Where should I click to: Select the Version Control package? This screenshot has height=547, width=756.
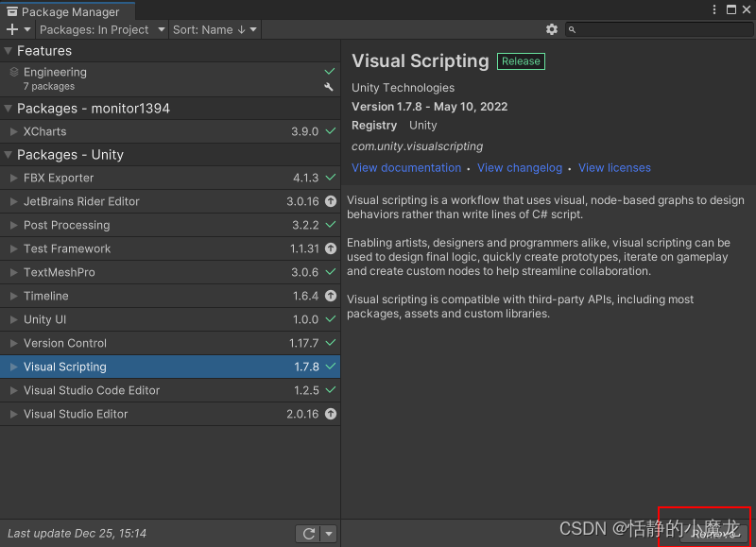pos(170,343)
